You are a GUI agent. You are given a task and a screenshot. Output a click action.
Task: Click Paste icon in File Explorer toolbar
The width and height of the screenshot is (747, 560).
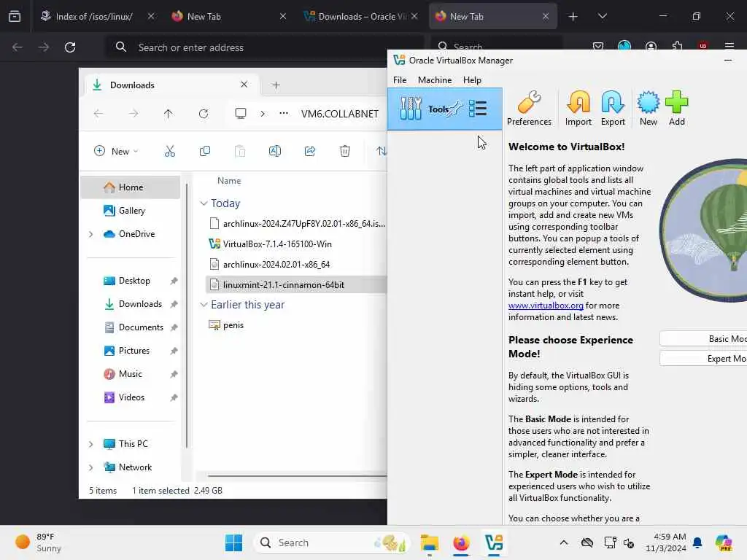239,151
